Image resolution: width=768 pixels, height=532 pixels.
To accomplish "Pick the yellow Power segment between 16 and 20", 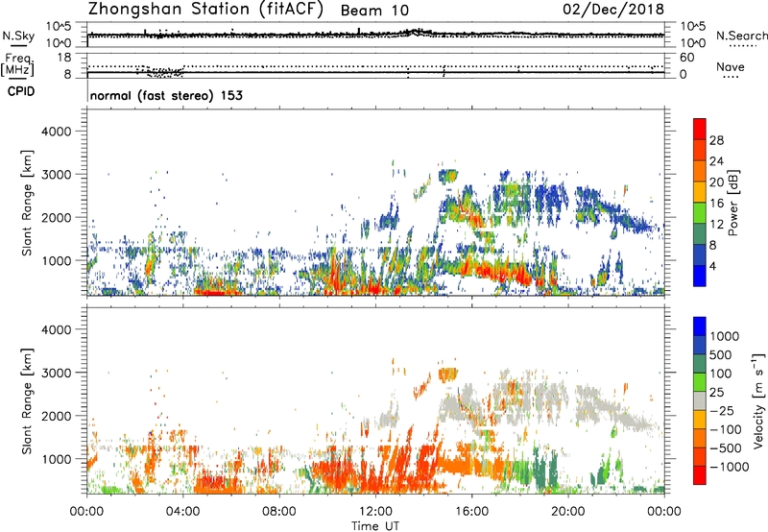I will (x=700, y=192).
